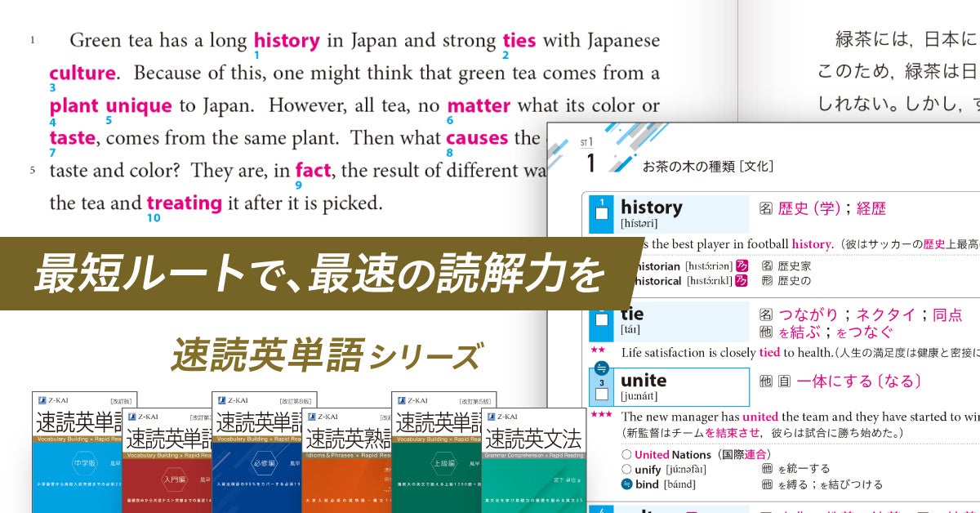
Task: Click the 最短ルートで、最速の読解力を banner headline
Action: [320, 274]
